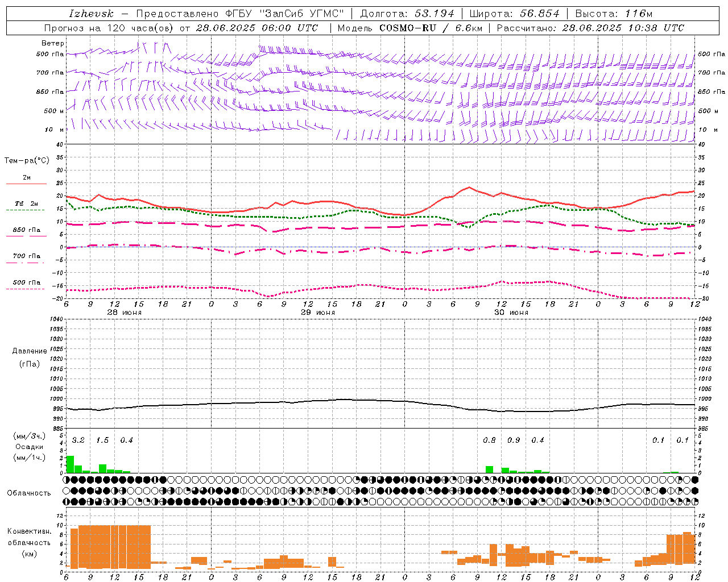Viewport: 728px width, 582px height.
Task: Click Рассчитано: 28.06.2025 10:38 UTC text
Action: 590,28
